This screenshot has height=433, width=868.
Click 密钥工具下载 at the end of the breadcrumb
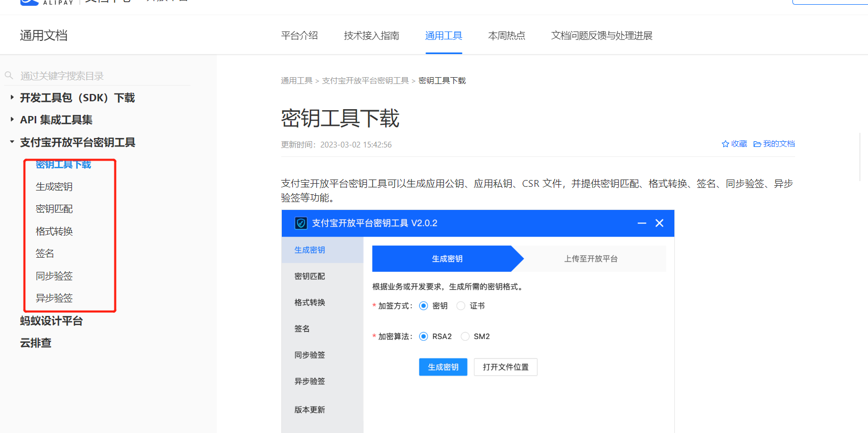pos(442,81)
